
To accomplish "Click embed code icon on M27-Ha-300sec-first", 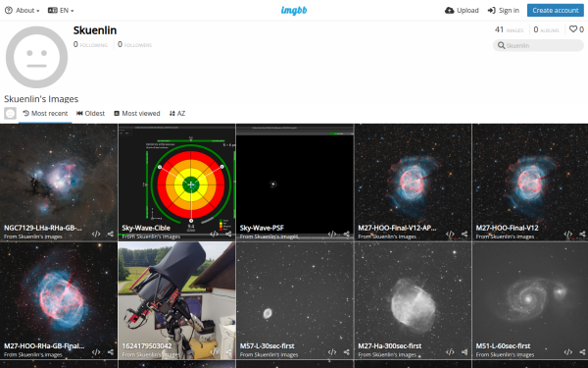I will 450,352.
